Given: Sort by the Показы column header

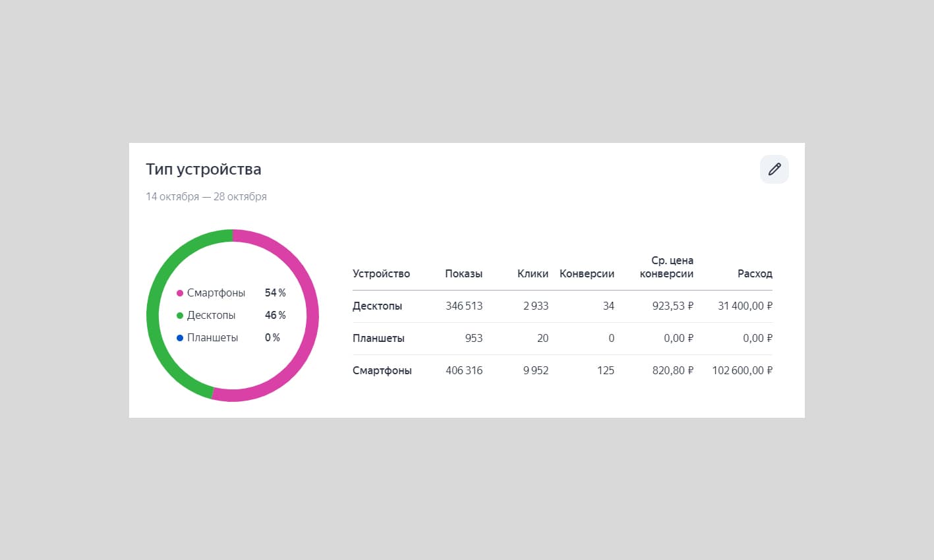Looking at the screenshot, I should 463,273.
